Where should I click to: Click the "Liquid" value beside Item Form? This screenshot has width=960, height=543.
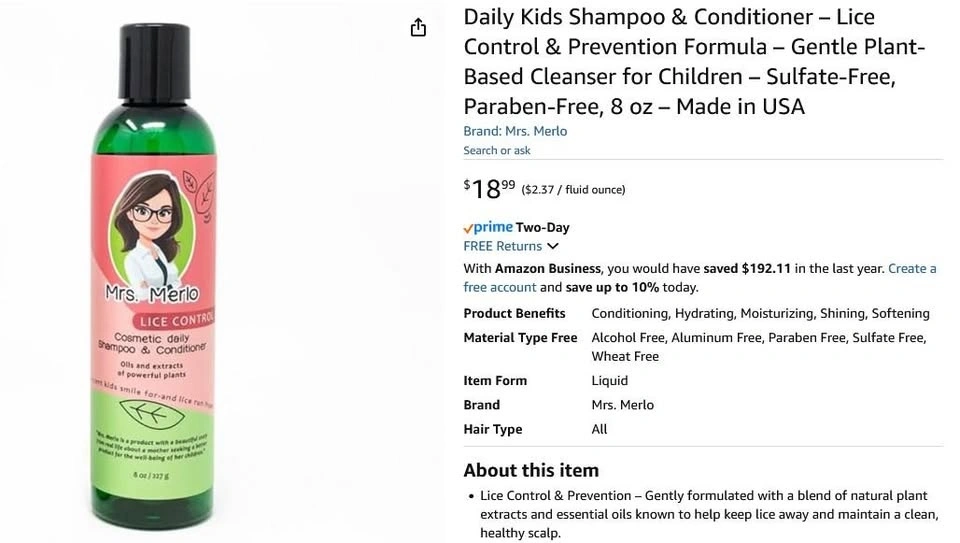pos(610,380)
